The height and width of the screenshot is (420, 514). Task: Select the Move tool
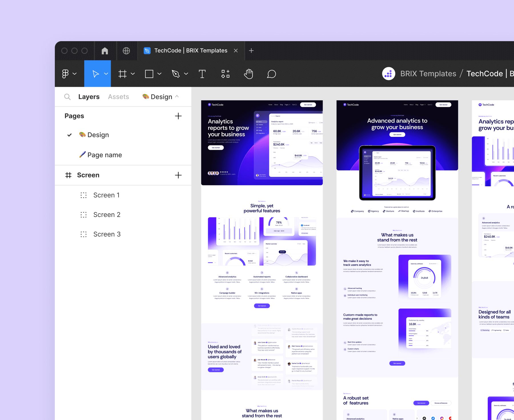pyautogui.click(x=95, y=73)
